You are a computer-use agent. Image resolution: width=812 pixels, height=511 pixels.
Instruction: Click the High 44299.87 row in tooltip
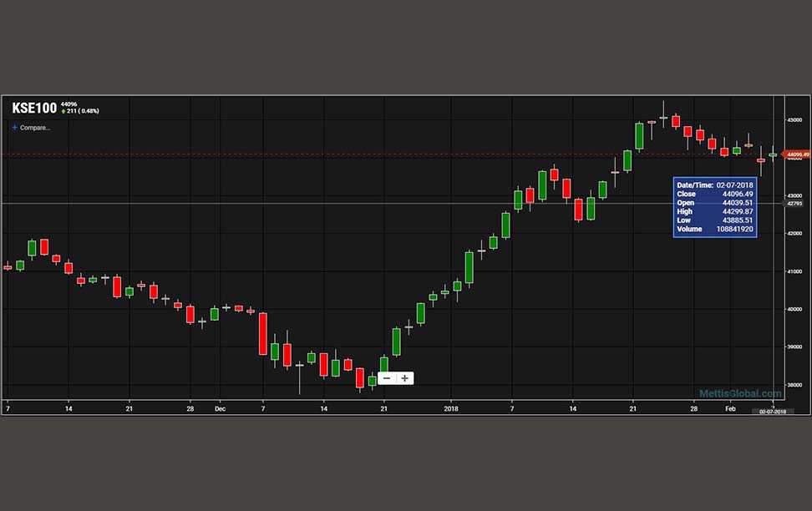click(714, 212)
